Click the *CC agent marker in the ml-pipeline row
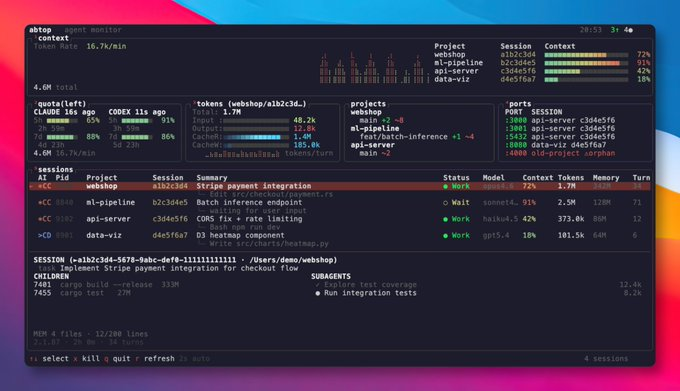 point(45,202)
